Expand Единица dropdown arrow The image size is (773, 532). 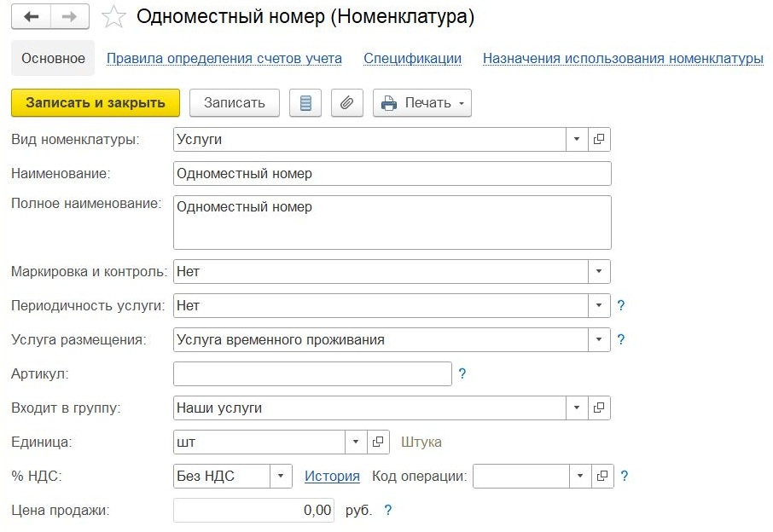tap(356, 442)
